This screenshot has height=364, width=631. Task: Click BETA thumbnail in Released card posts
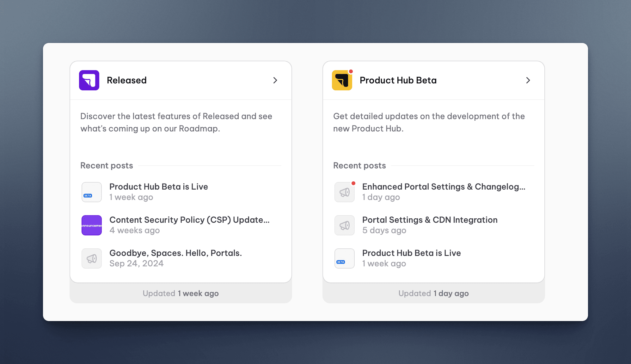[x=92, y=192]
